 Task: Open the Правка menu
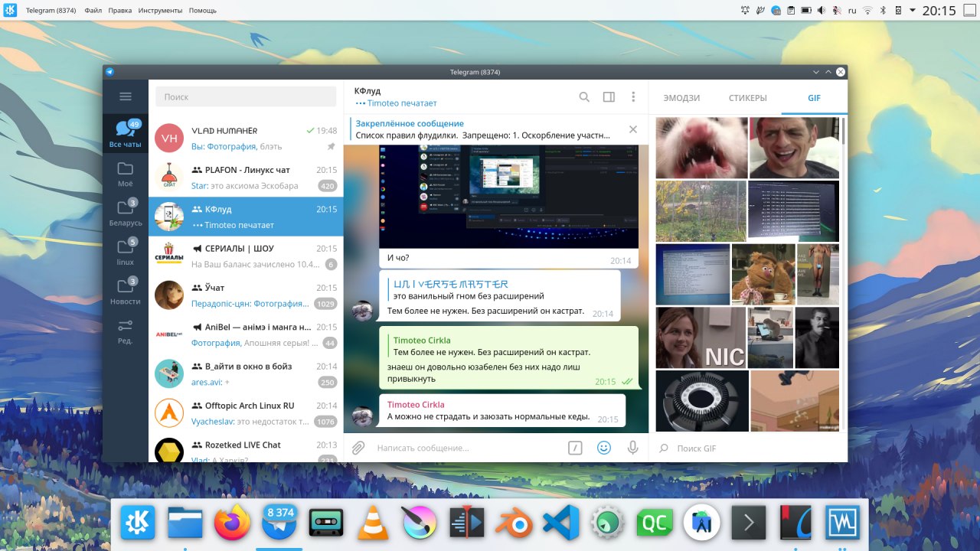click(x=120, y=11)
